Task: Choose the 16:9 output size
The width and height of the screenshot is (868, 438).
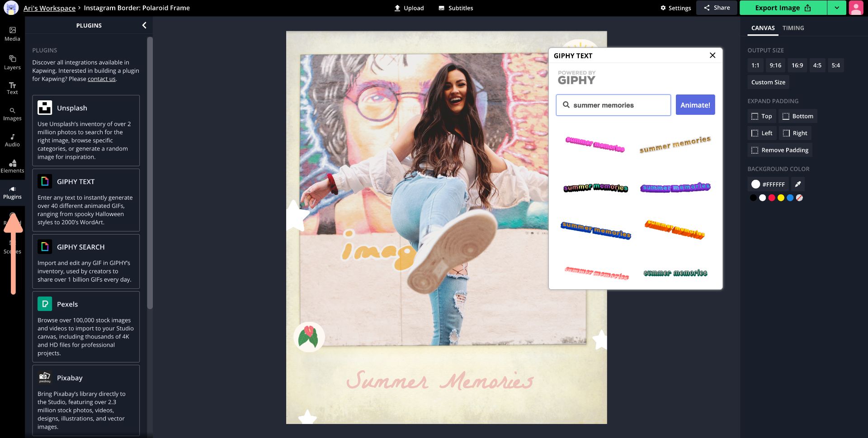Action: tap(797, 66)
